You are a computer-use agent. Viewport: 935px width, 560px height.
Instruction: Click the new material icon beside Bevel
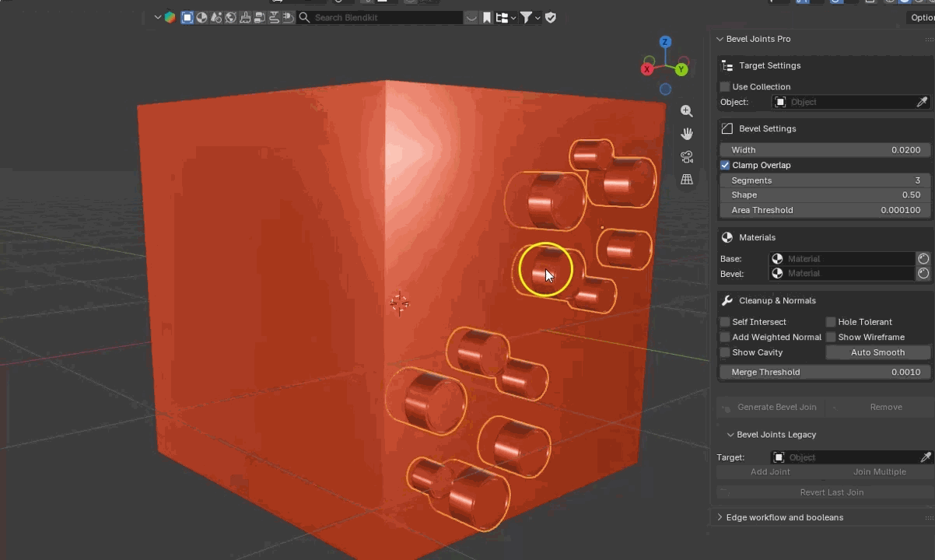923,274
